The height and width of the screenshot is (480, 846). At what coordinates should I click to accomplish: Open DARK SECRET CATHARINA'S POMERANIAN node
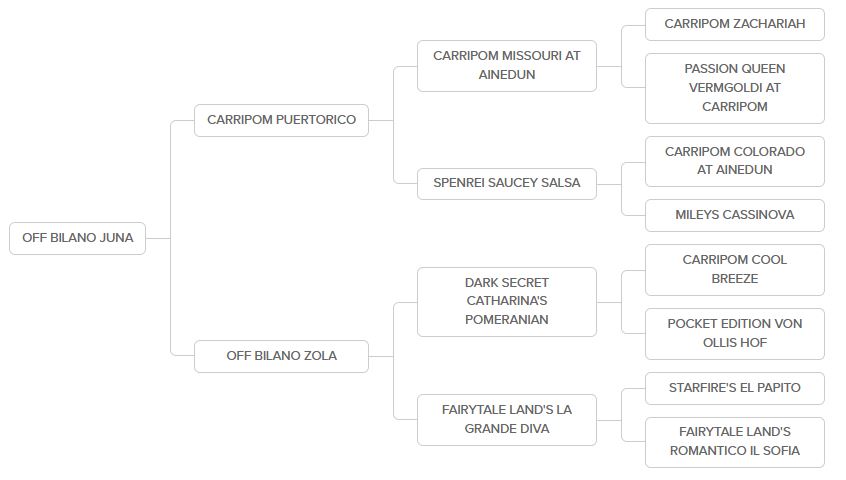pos(506,301)
